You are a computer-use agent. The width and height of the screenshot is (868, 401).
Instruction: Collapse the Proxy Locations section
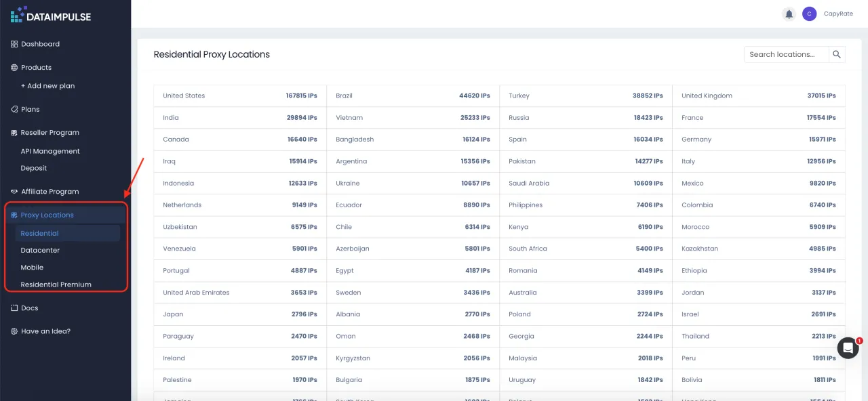[x=47, y=215]
